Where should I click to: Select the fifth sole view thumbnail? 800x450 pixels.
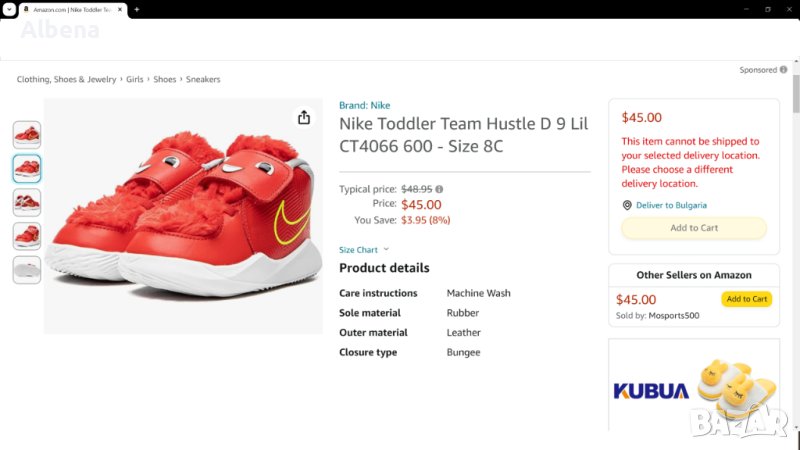click(27, 270)
